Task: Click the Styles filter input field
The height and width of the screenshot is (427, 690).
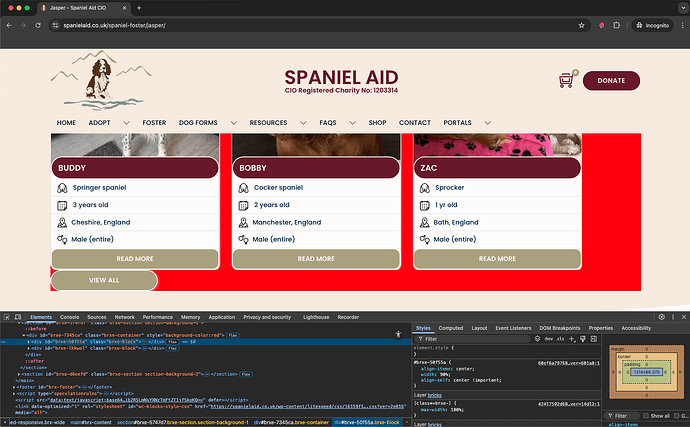Action: click(x=474, y=339)
